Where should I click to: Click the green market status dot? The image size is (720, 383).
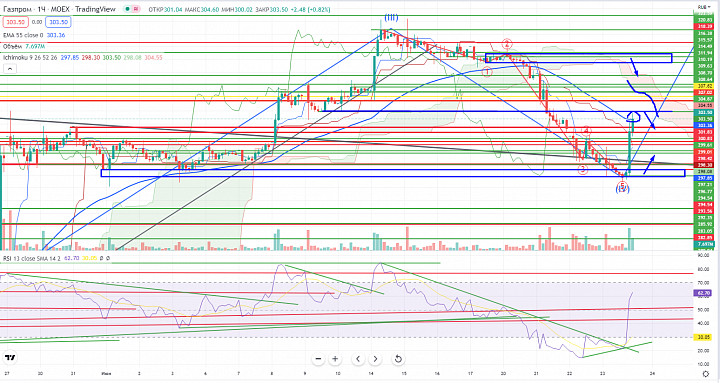pyautogui.click(x=128, y=9)
